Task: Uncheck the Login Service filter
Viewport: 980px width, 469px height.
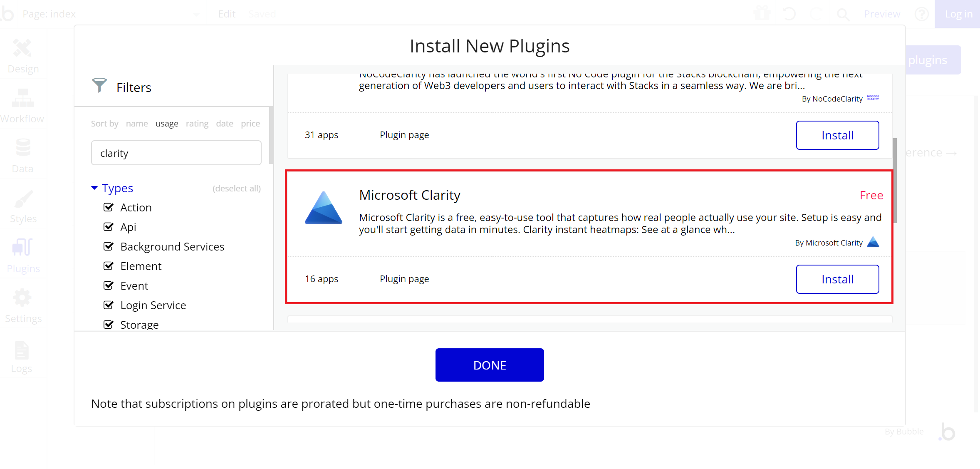Action: 109,305
